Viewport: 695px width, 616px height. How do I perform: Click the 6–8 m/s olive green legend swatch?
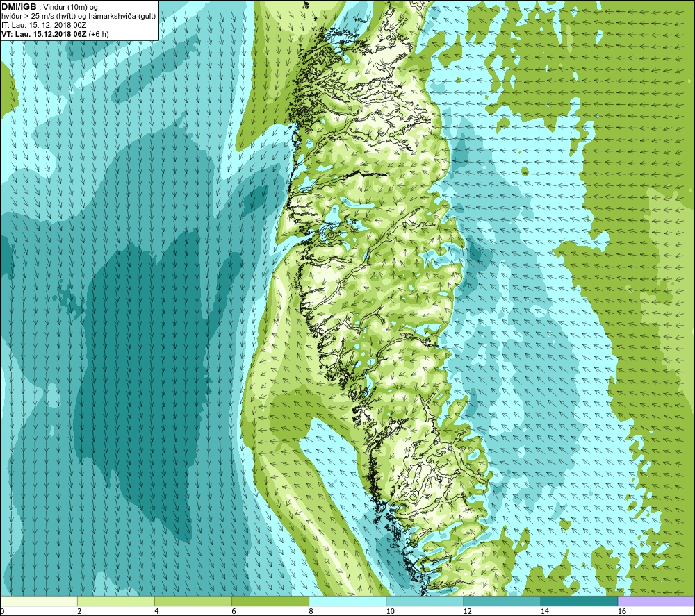[270, 601]
